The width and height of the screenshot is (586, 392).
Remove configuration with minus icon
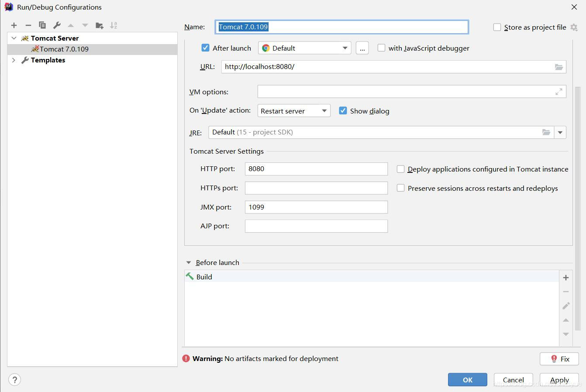coord(28,25)
